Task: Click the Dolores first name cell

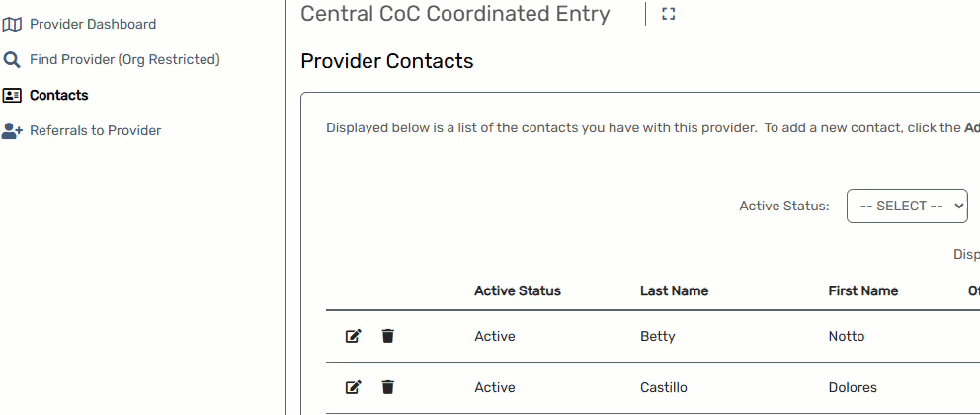Action: (853, 387)
